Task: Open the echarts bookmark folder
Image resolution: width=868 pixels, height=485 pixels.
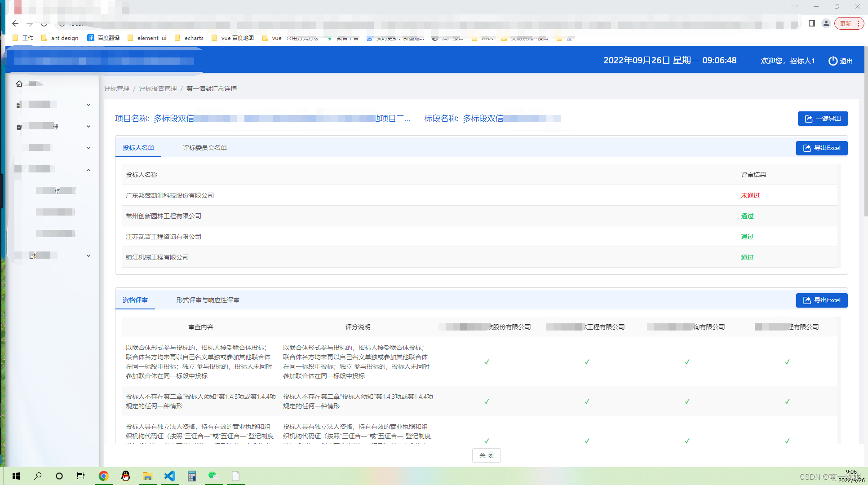Action: pos(189,38)
